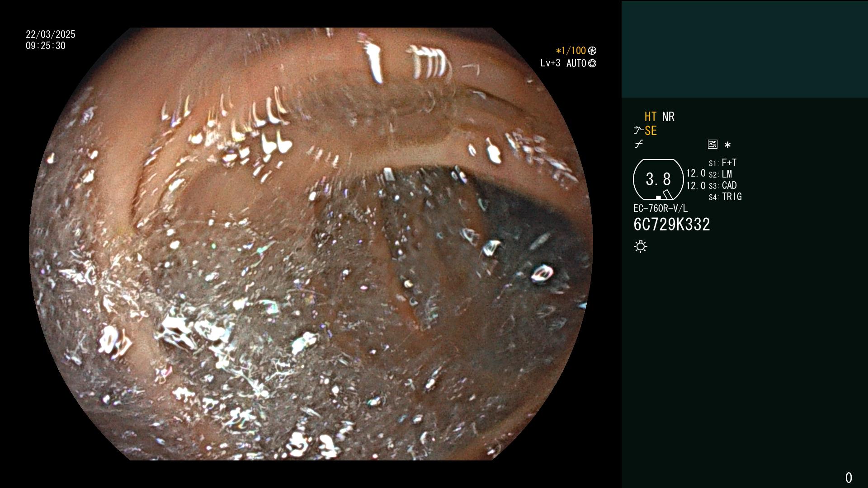The height and width of the screenshot is (488, 868).
Task: Select the orange SE indicator
Action: 651,131
